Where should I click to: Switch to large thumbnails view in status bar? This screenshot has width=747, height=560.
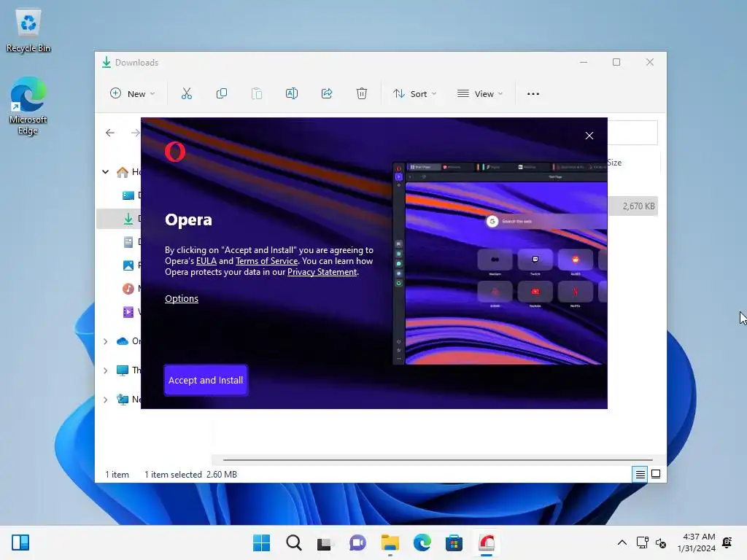pyautogui.click(x=656, y=474)
